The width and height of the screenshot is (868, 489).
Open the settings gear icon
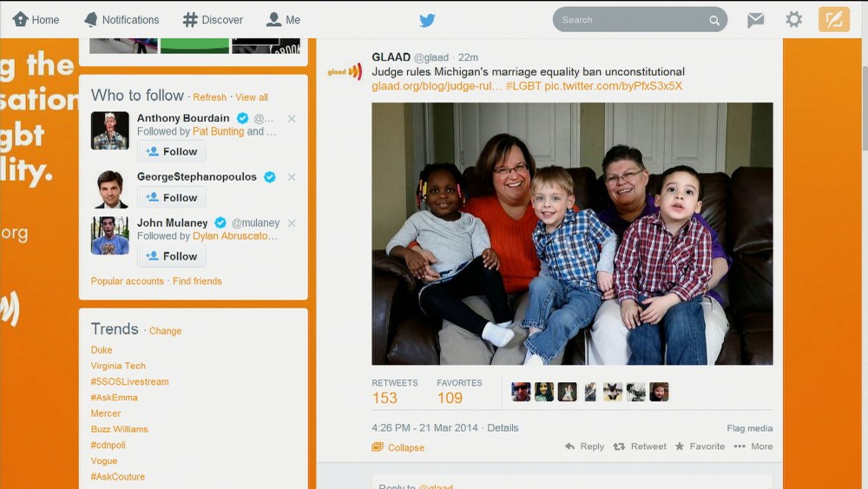pos(794,20)
